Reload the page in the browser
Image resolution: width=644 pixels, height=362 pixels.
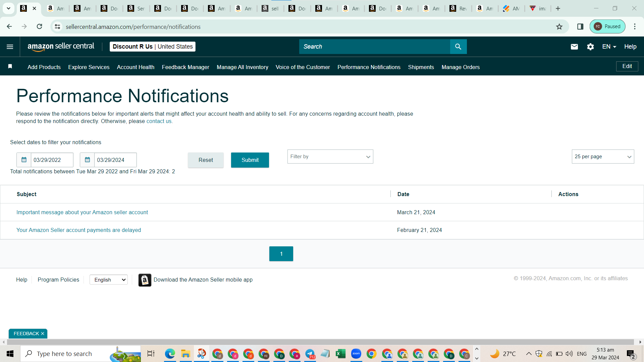click(x=40, y=26)
